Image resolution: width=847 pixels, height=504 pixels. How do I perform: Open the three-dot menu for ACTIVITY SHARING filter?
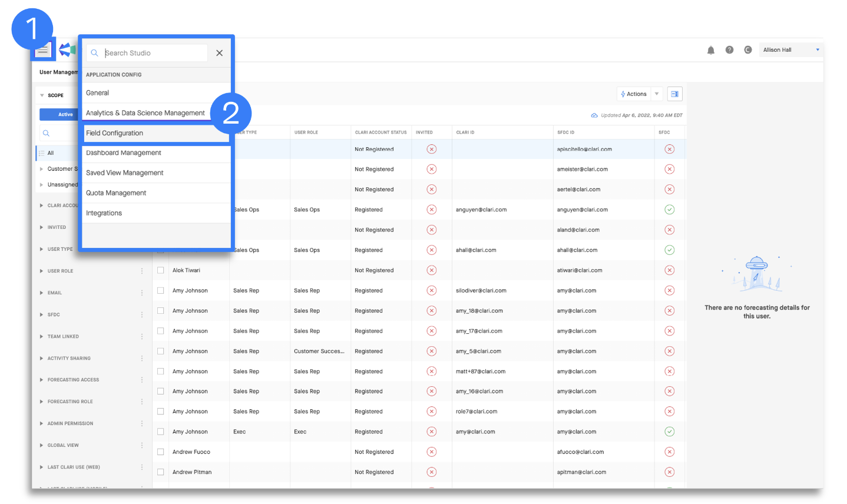tap(142, 358)
